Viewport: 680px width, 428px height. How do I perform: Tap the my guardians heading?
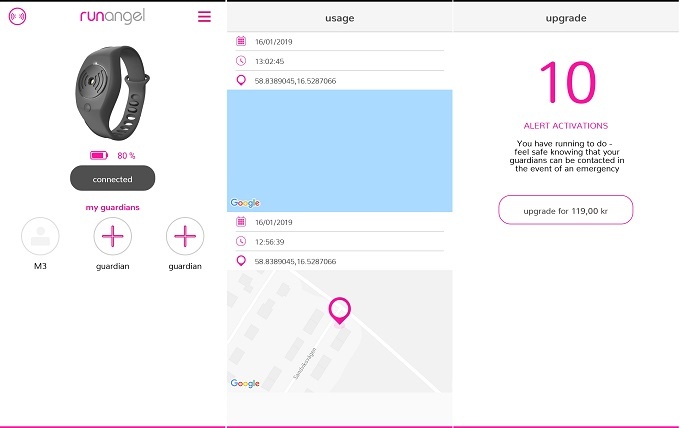(112, 207)
